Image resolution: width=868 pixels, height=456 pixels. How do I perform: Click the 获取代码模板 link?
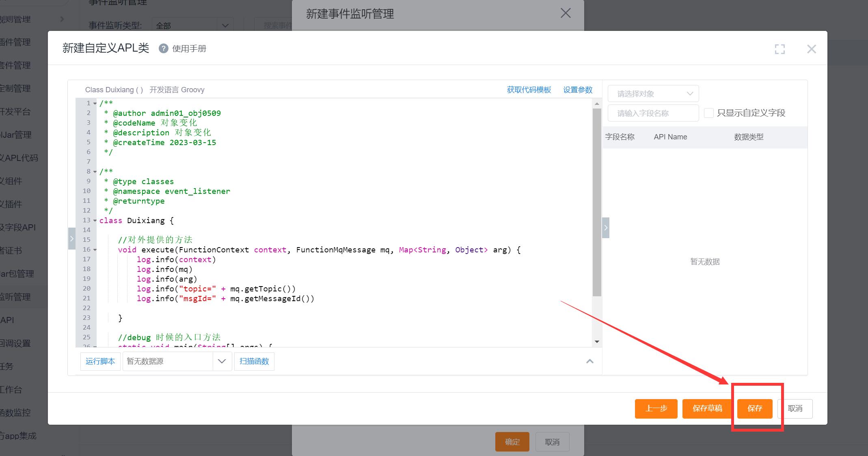coord(529,90)
